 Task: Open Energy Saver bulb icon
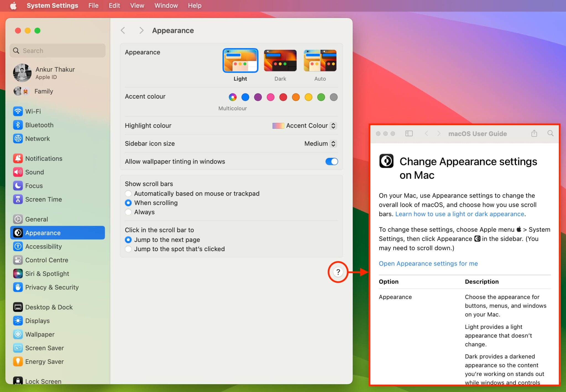(18, 362)
